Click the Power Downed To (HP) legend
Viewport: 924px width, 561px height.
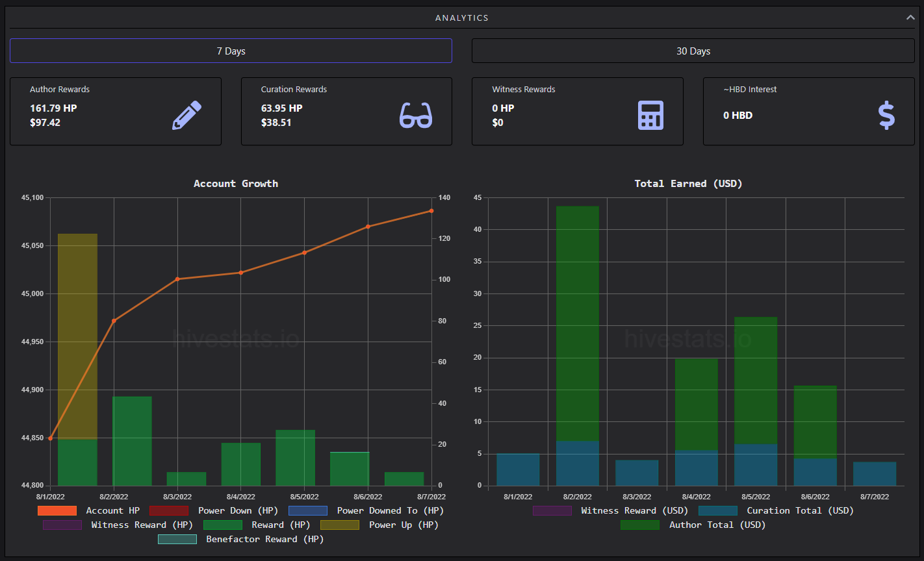click(x=366, y=510)
